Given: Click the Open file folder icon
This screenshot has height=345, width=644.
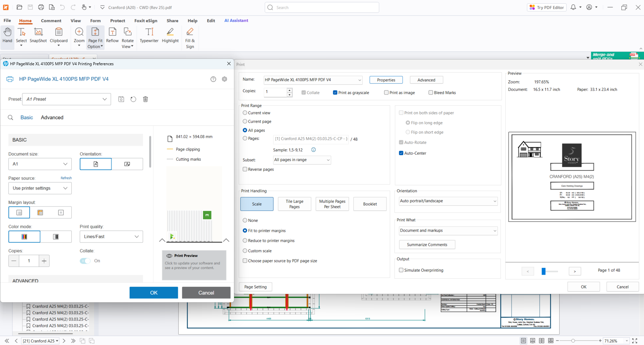Looking at the screenshot, I should pyautogui.click(x=19, y=7).
